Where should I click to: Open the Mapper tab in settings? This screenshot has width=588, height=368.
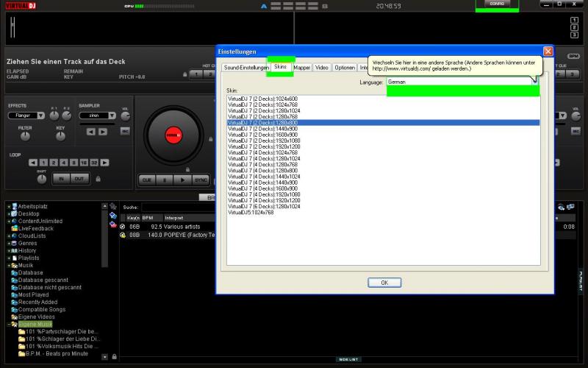coord(302,68)
